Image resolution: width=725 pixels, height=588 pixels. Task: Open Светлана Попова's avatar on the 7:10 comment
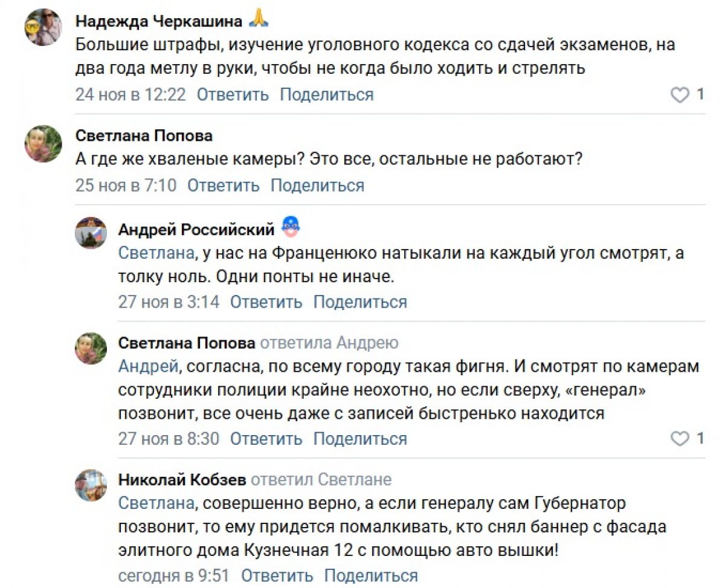point(43,144)
